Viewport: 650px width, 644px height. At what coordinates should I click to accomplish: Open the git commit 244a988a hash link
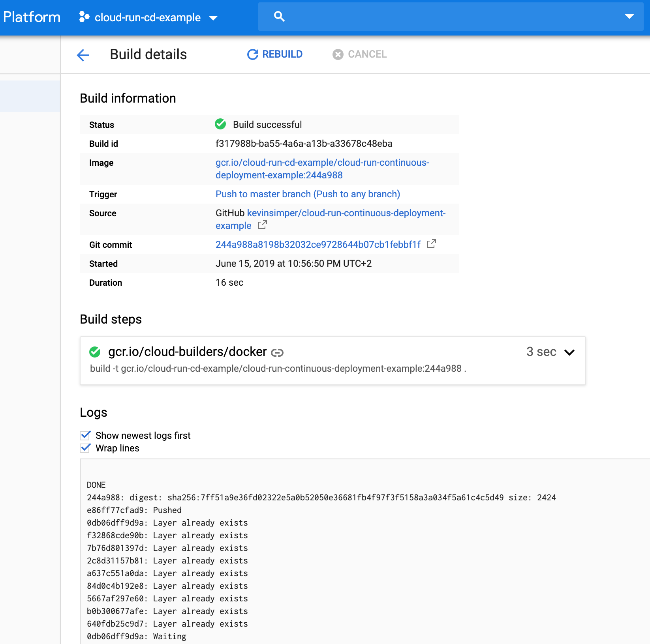pos(318,245)
